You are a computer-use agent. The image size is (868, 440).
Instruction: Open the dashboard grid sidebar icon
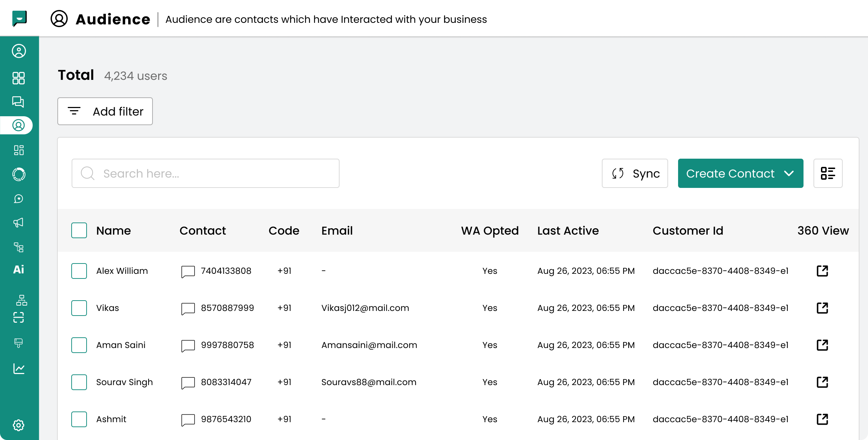pyautogui.click(x=19, y=78)
